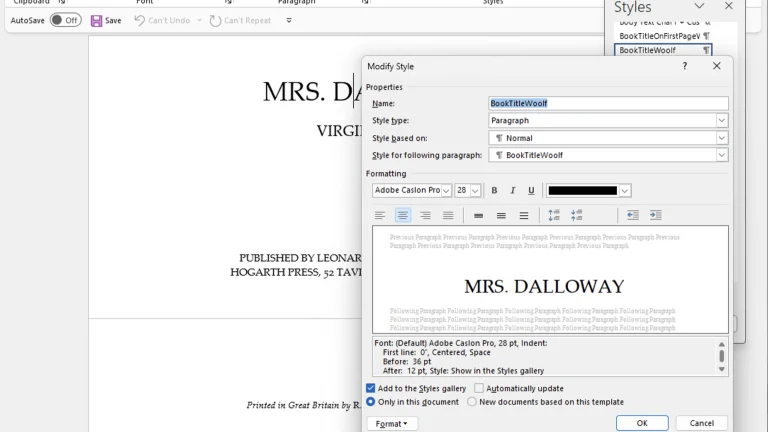Screen dimensions: 768x432
Task: Expand the font name dropdown
Action: tap(446, 191)
